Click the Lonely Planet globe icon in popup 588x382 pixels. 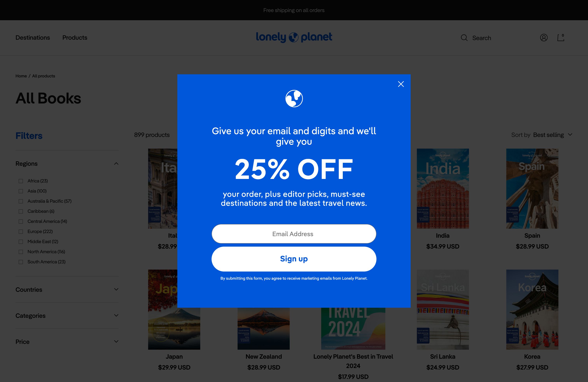coord(294,98)
